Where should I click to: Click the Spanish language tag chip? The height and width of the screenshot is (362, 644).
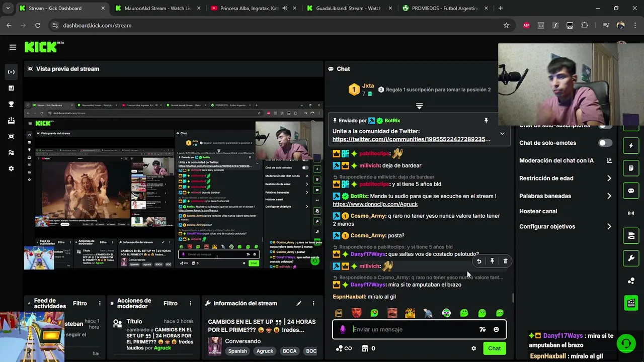[237, 351]
